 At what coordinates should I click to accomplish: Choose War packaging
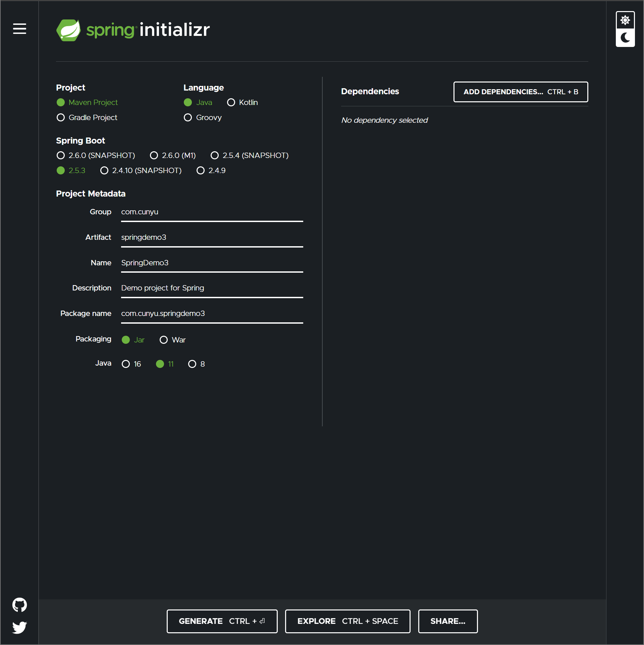(164, 340)
